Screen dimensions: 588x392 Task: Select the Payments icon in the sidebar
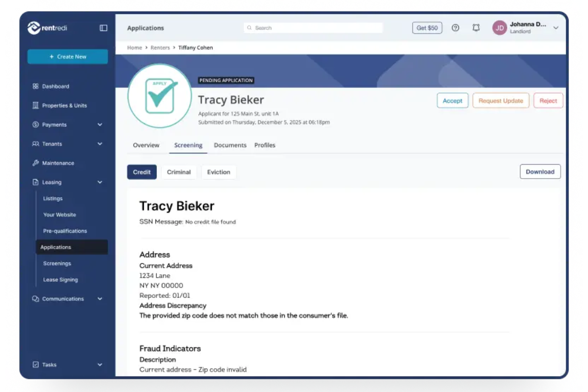[x=35, y=124]
